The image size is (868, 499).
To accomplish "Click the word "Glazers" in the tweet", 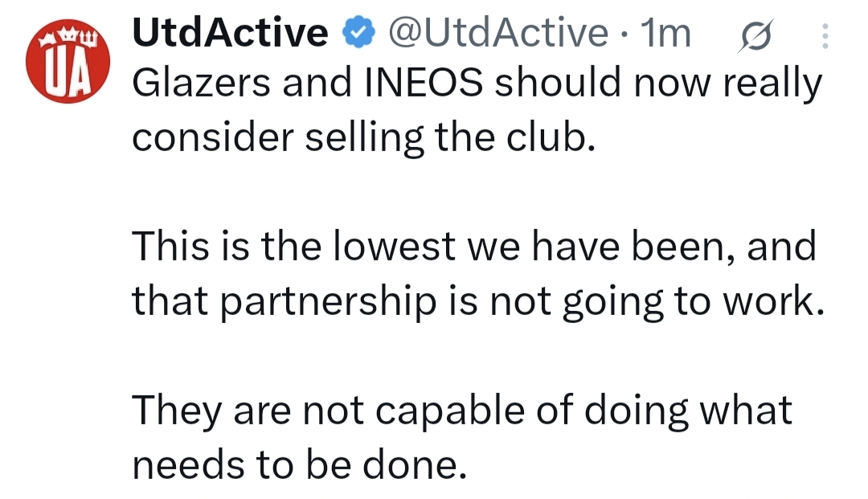I will 202,83.
